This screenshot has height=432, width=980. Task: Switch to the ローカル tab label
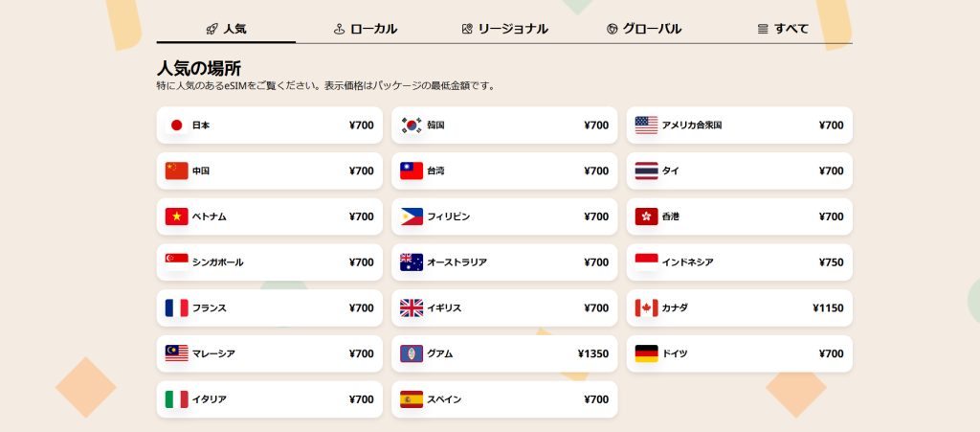pos(374,29)
